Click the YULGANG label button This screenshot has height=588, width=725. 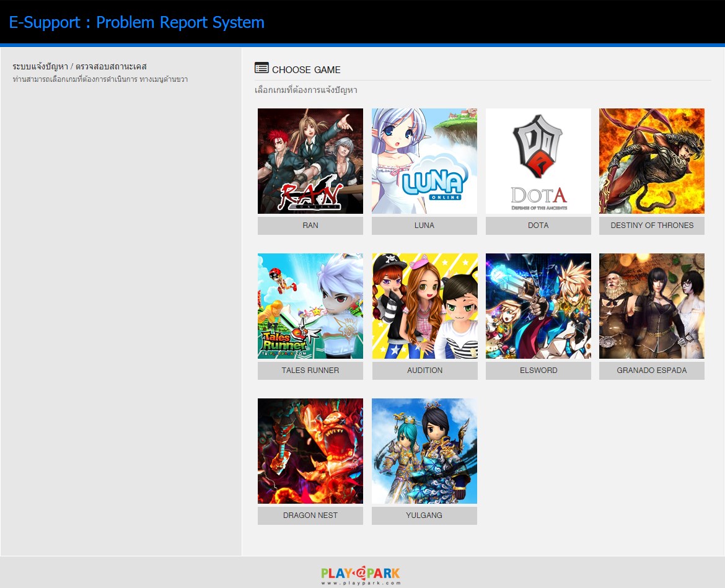click(424, 516)
